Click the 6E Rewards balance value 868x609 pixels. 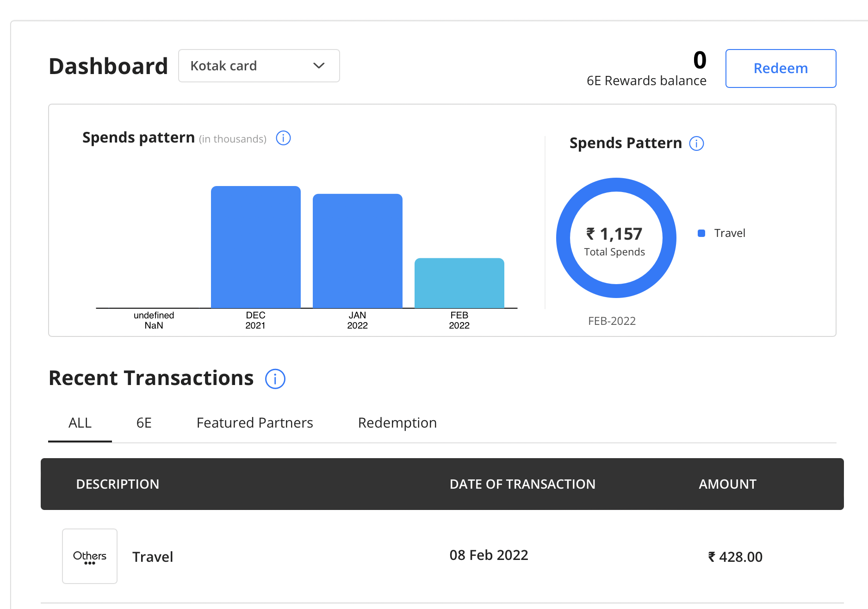pos(699,60)
